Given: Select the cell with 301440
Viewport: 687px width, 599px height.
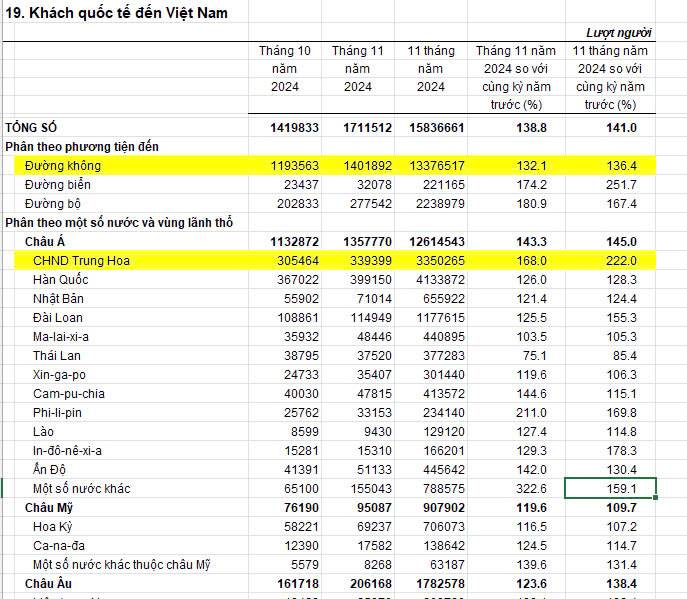Looking at the screenshot, I should (x=443, y=375).
